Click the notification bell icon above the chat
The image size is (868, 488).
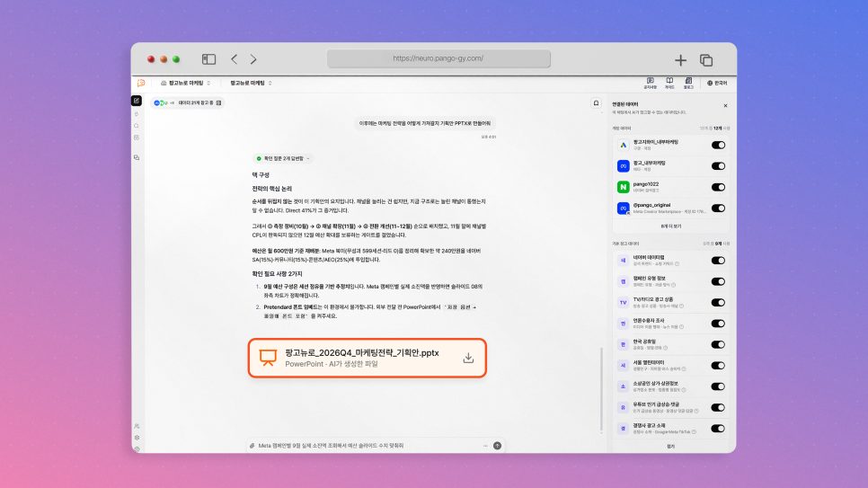(x=597, y=103)
